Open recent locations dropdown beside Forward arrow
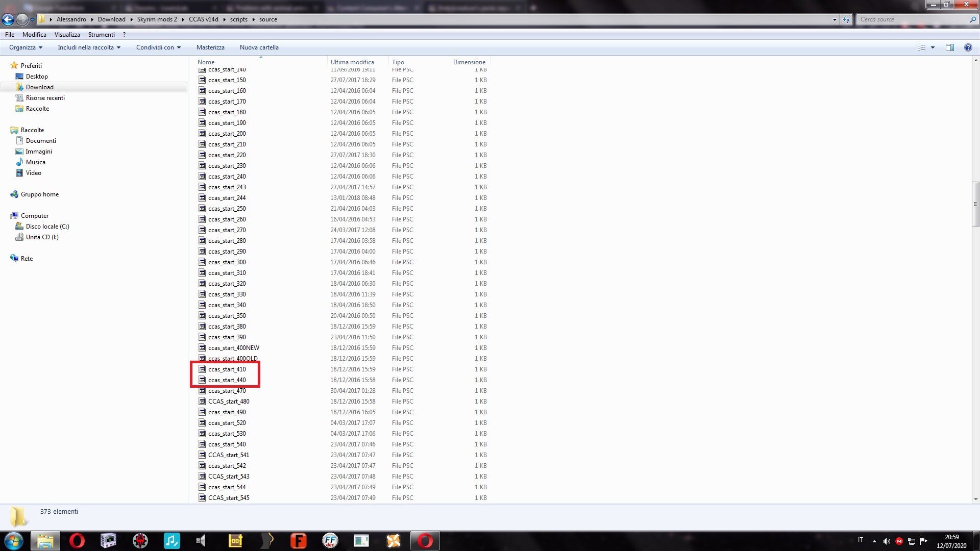The image size is (980, 551). (32, 20)
